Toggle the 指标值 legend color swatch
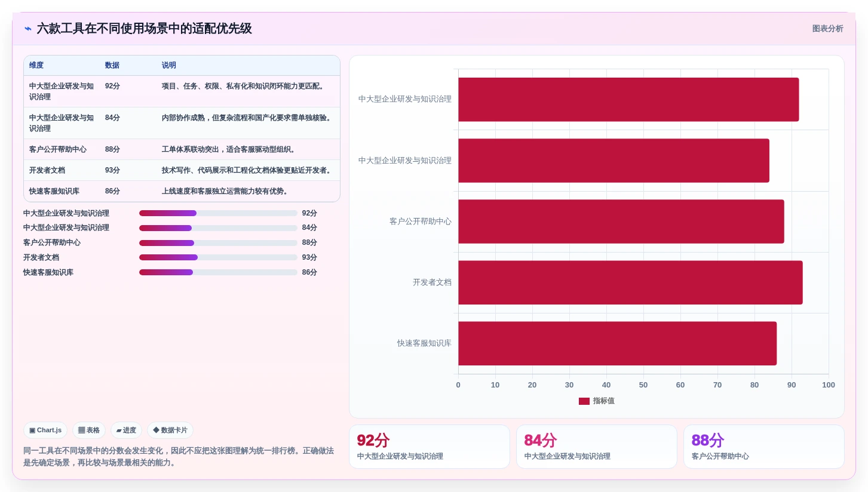 584,401
